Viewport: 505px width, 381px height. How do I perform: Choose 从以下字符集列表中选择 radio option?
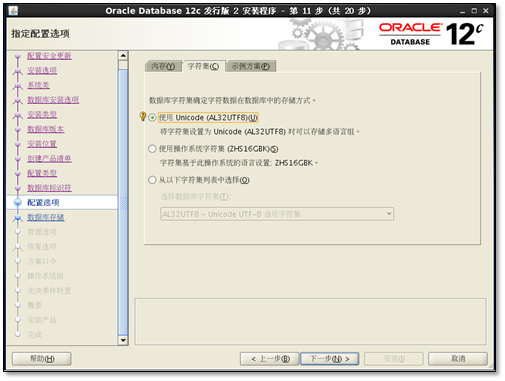152,180
